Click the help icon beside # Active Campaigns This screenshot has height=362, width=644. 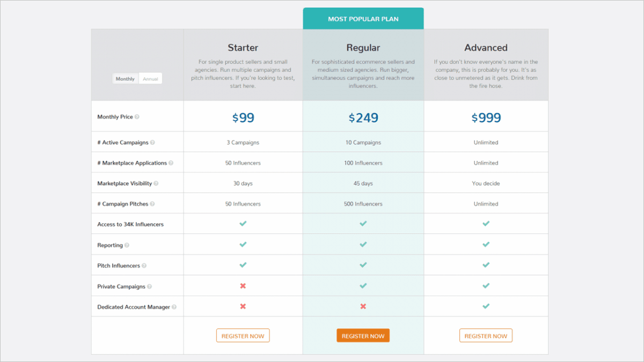pos(152,142)
